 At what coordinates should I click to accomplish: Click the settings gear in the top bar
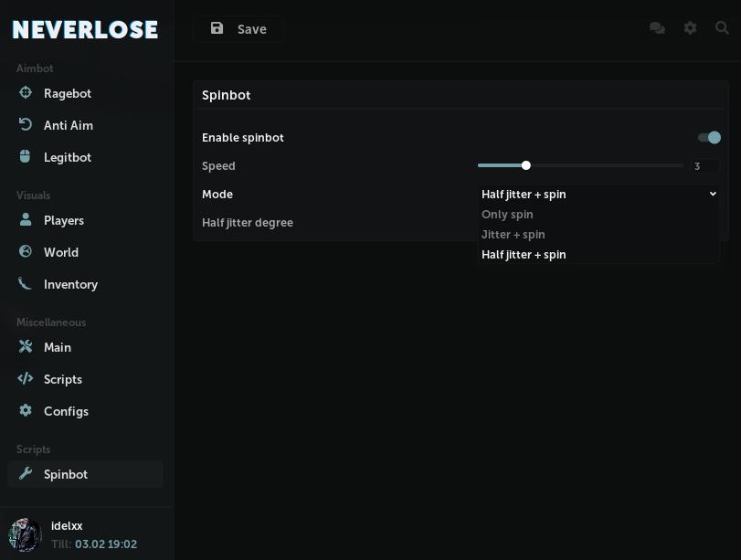pyautogui.click(x=690, y=28)
